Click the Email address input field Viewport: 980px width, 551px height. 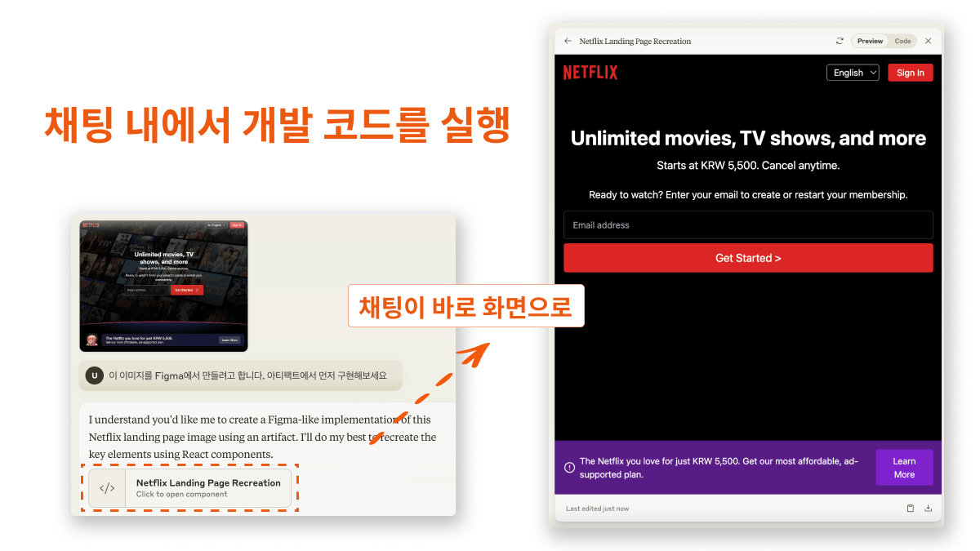point(748,225)
